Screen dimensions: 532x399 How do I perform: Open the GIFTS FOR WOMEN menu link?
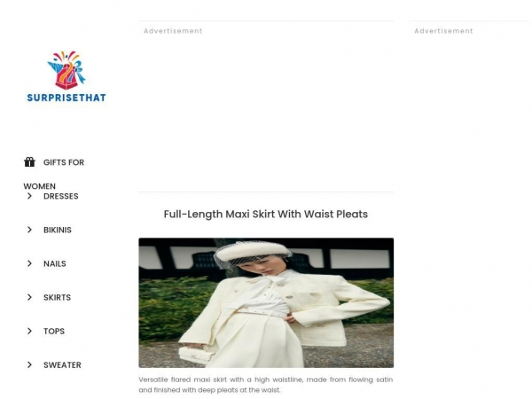point(54,174)
